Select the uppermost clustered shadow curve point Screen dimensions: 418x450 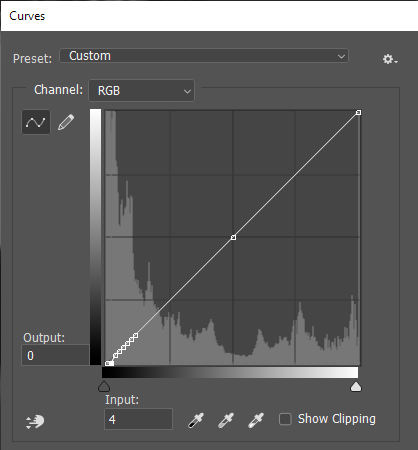(x=135, y=335)
